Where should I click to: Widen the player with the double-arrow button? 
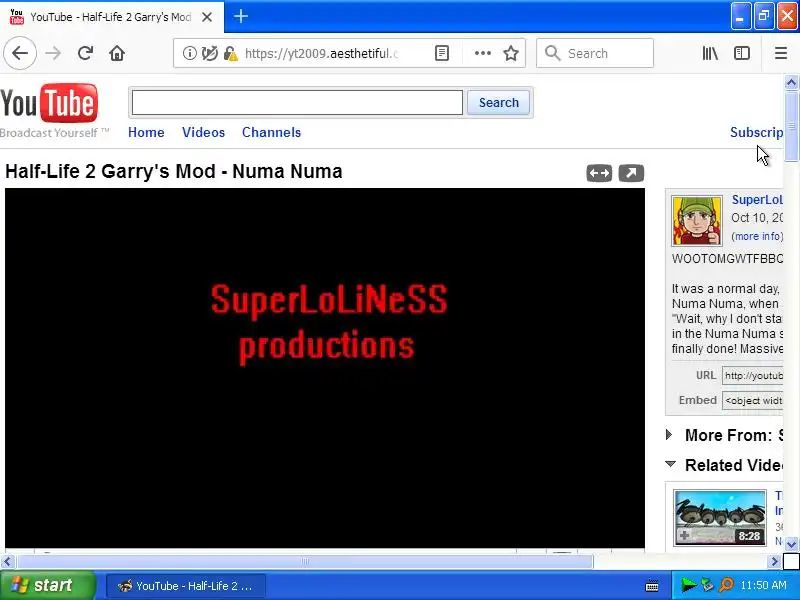click(x=599, y=173)
